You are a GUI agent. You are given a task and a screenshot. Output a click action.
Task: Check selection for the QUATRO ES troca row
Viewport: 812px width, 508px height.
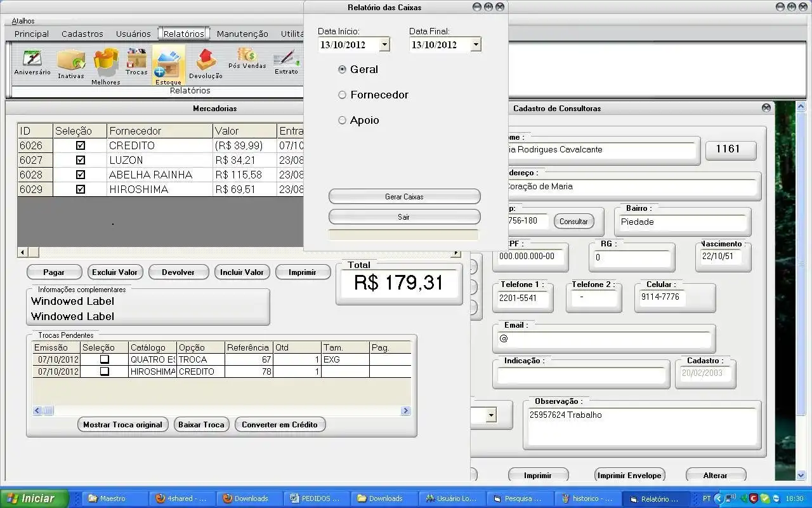(105, 359)
